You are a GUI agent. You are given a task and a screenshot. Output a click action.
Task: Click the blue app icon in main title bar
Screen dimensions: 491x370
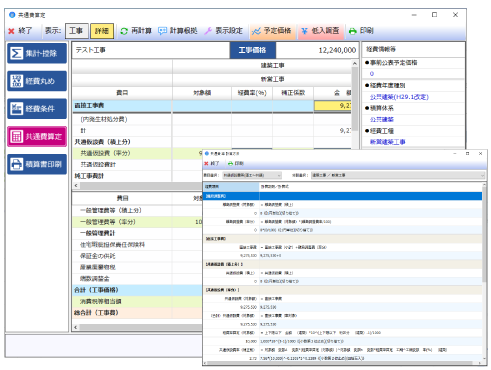(12, 15)
